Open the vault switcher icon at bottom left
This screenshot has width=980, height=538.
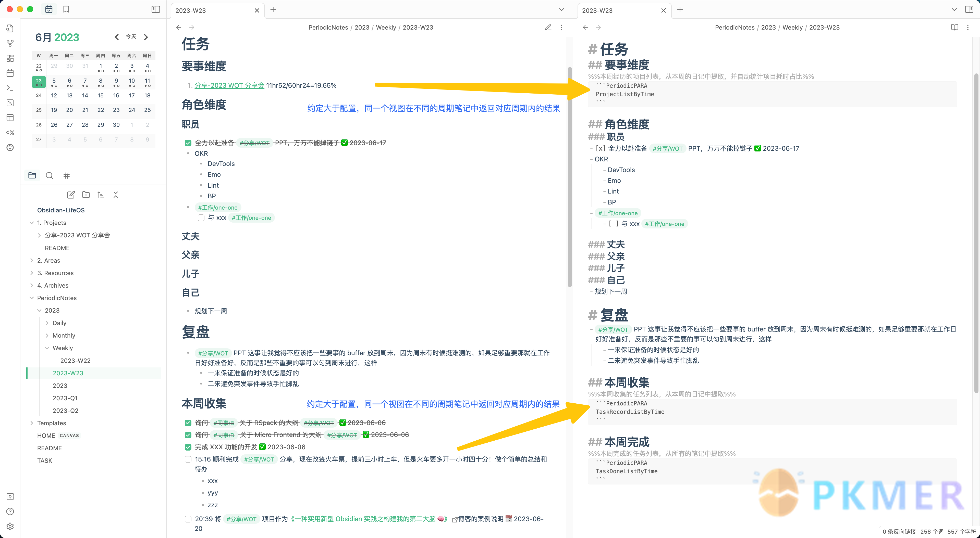(x=10, y=496)
